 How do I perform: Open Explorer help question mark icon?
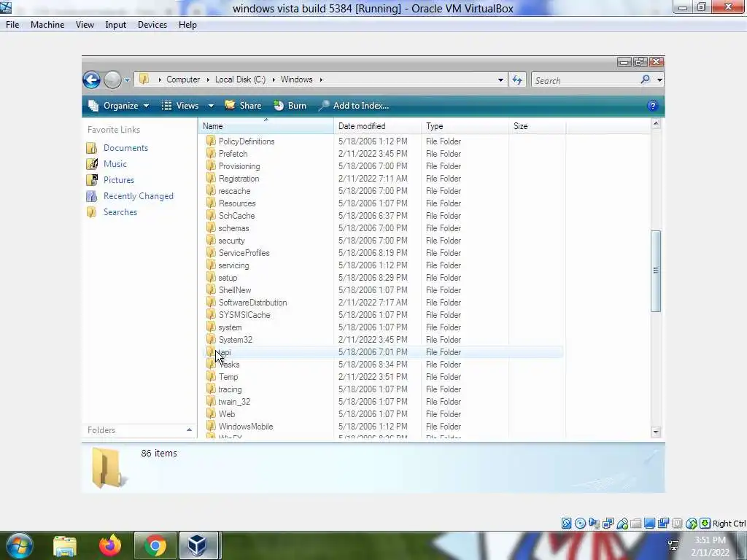click(653, 106)
